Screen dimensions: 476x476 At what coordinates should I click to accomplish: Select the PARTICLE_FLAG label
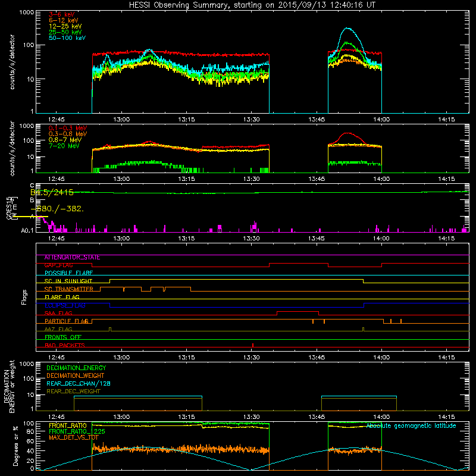(x=67, y=321)
